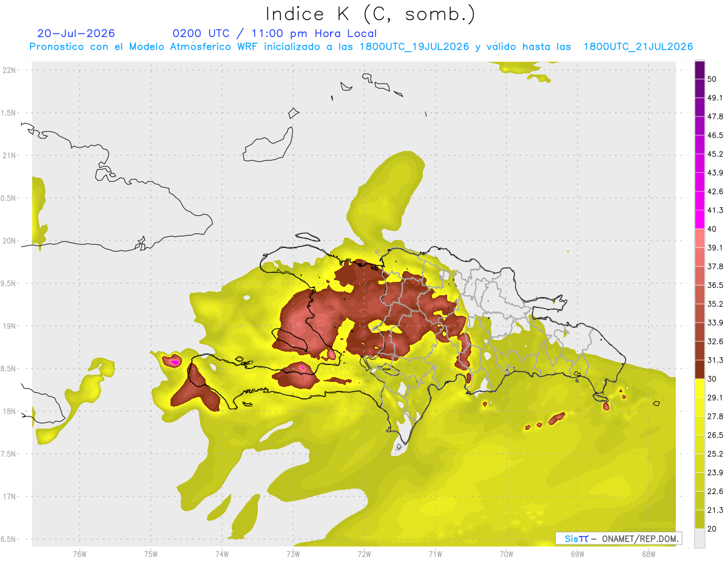Click the 'Pronóstico con el Modelo Atmósferico WRF' line
Screen dimensions: 728x562
pos(361,47)
